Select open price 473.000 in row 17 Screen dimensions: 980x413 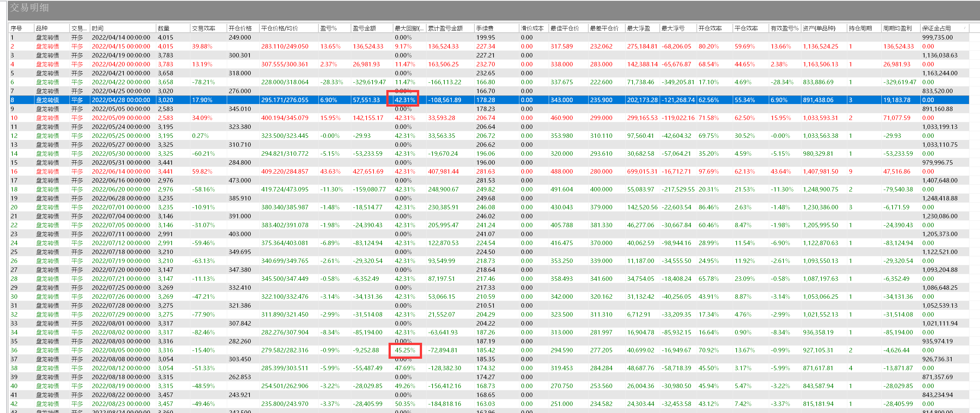[240, 180]
